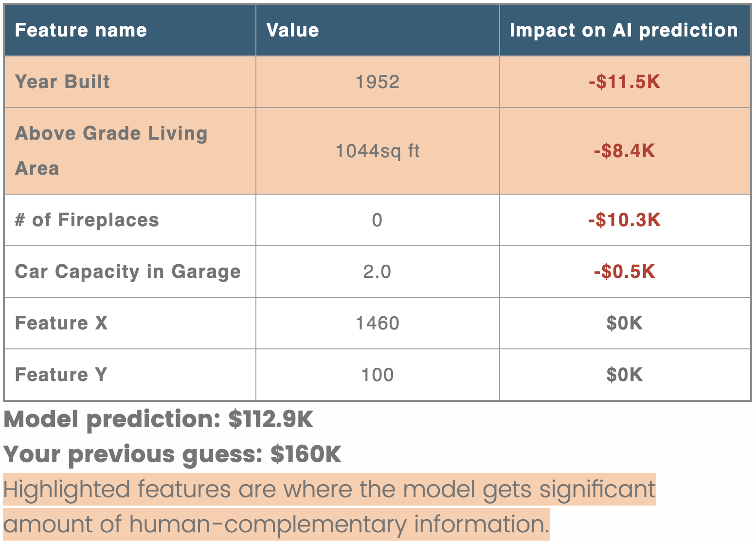756x545 pixels.
Task: Select the "Feature X" row label
Action: coord(61,323)
